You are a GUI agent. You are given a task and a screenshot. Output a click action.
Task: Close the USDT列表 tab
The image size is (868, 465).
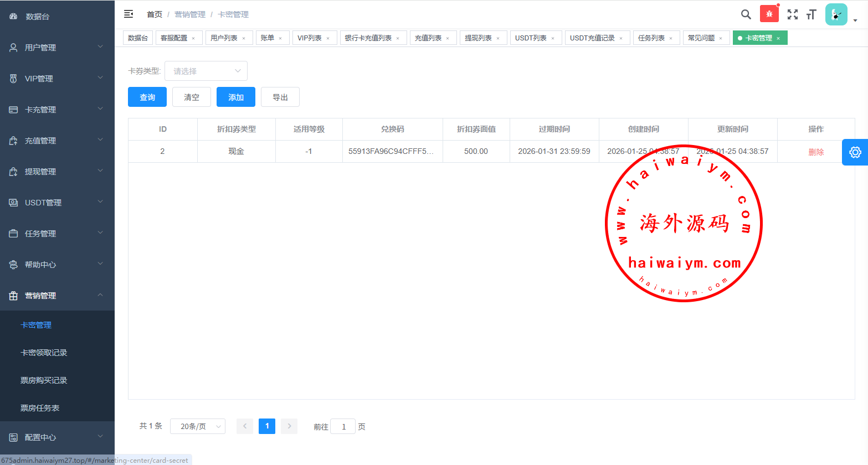click(553, 38)
